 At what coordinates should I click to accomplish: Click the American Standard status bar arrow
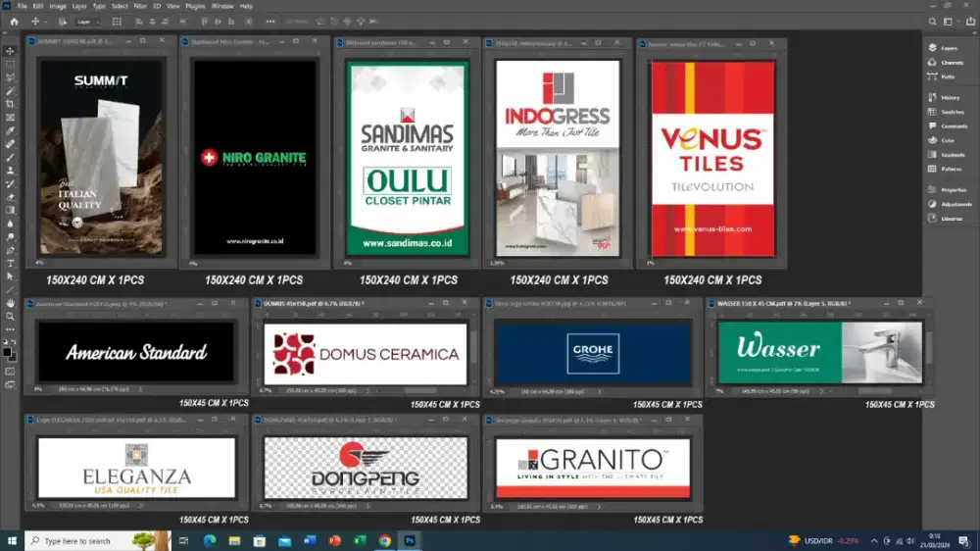tap(140, 389)
